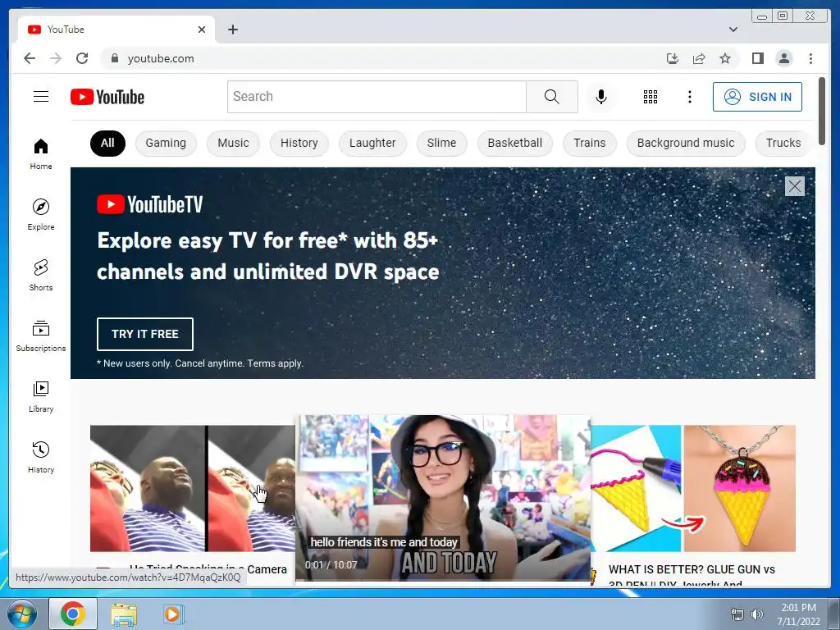
Task: Open the glue gun ice cream thumbnail
Action: (x=693, y=488)
